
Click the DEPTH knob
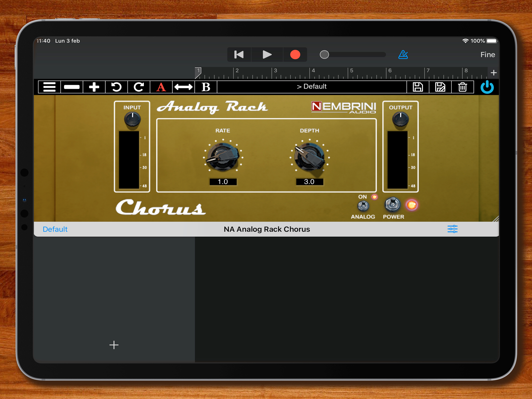[x=310, y=157]
